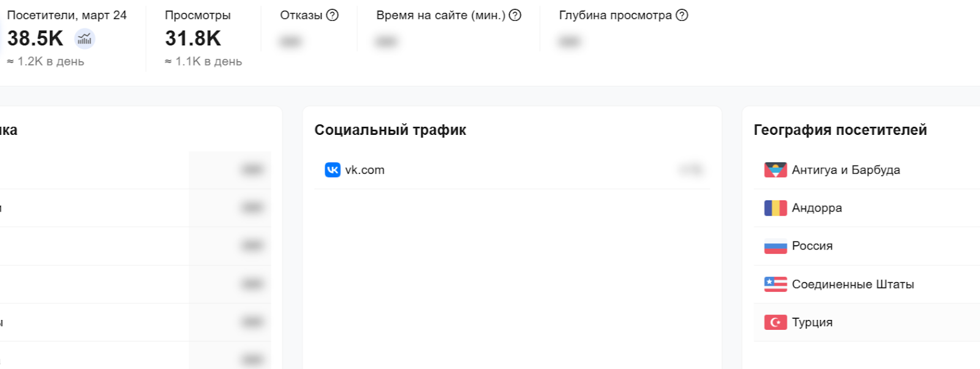The image size is (980, 369).
Task: Open the VK logo icon for vk.com
Action: (331, 170)
